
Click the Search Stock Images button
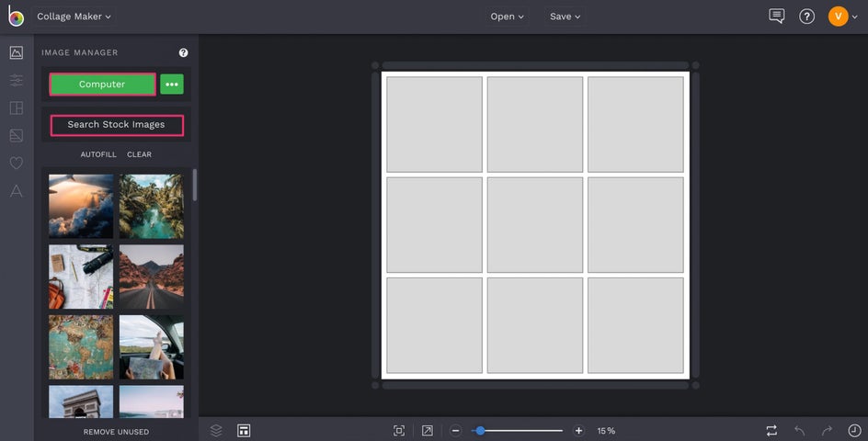click(117, 125)
